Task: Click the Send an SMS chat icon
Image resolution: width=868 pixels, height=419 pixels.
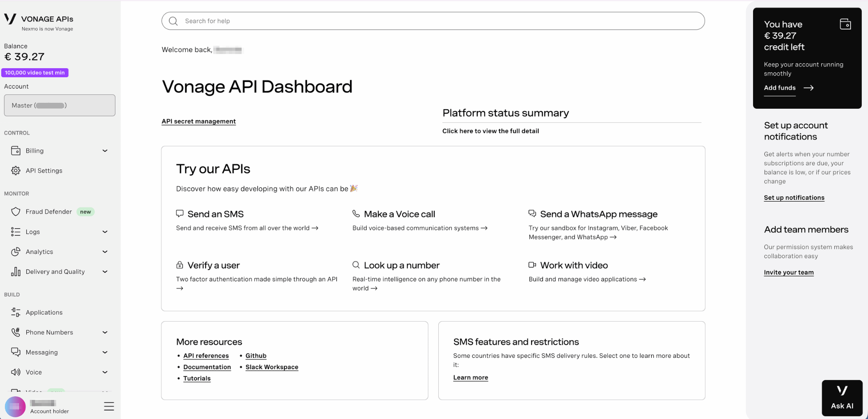Action: 180,213
